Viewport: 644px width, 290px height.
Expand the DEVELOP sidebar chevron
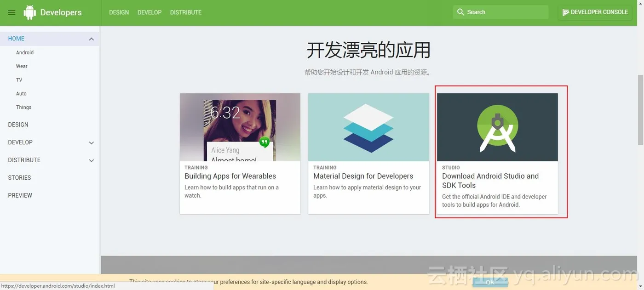(x=91, y=143)
